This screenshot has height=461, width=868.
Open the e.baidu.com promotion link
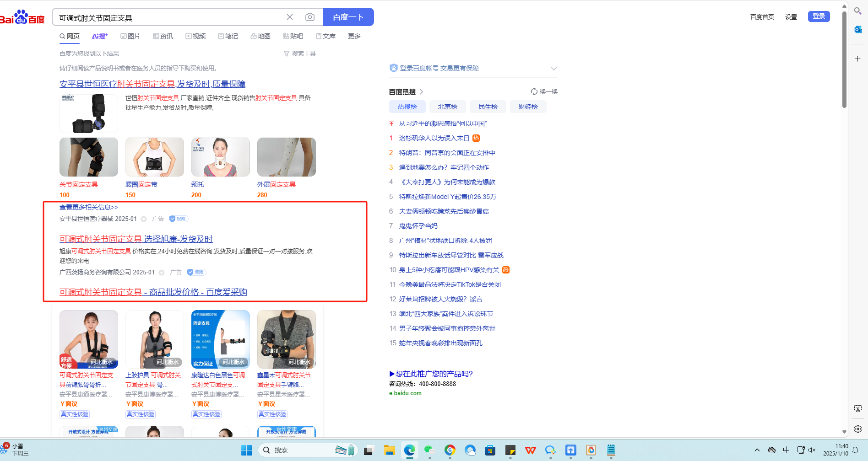tap(405, 393)
